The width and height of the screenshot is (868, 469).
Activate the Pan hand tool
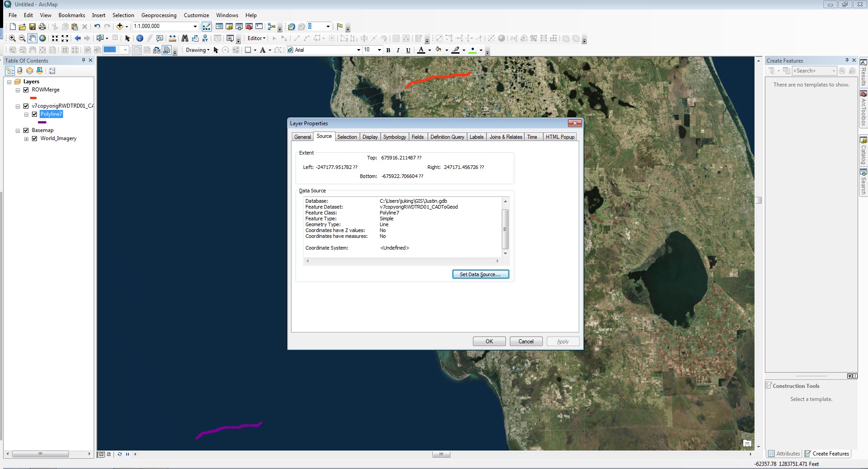pyautogui.click(x=32, y=38)
